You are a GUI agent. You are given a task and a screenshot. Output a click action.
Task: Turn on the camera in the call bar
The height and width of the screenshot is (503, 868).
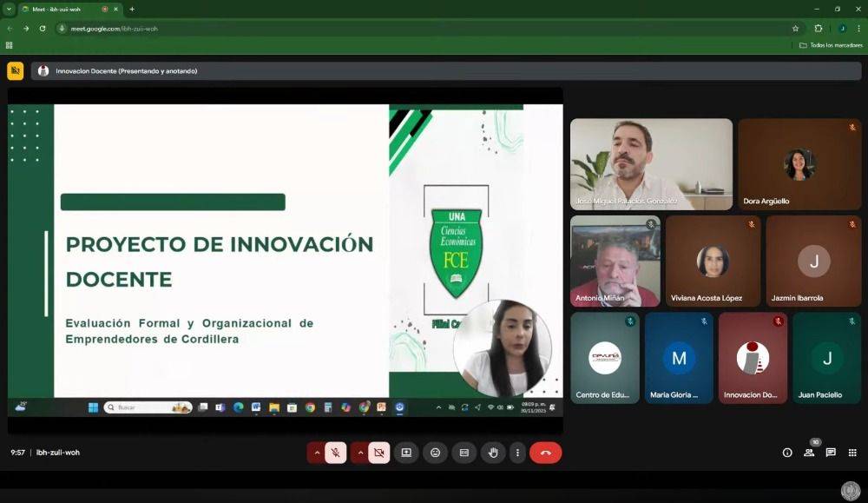point(378,453)
